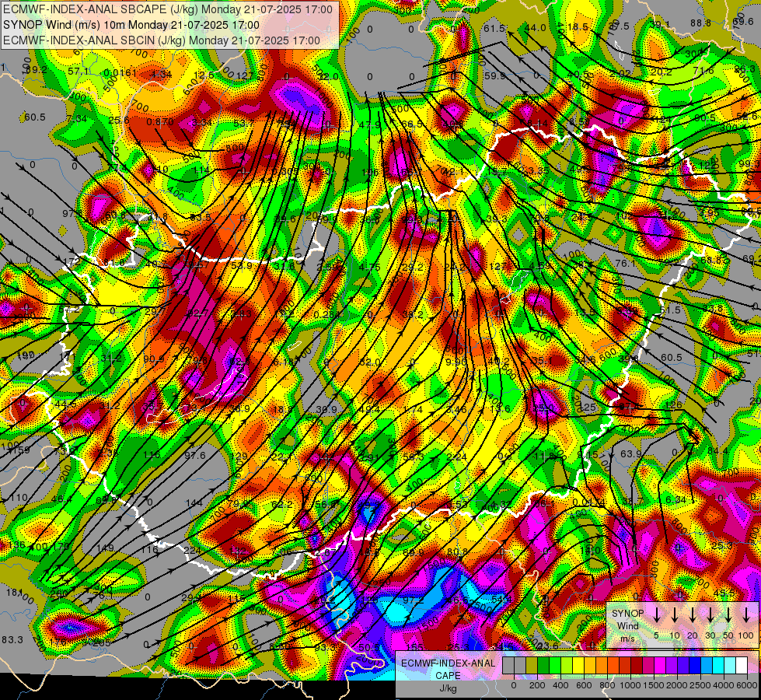Click station value '84.4' on the map
This screenshot has height=700, width=761.
coord(717,451)
